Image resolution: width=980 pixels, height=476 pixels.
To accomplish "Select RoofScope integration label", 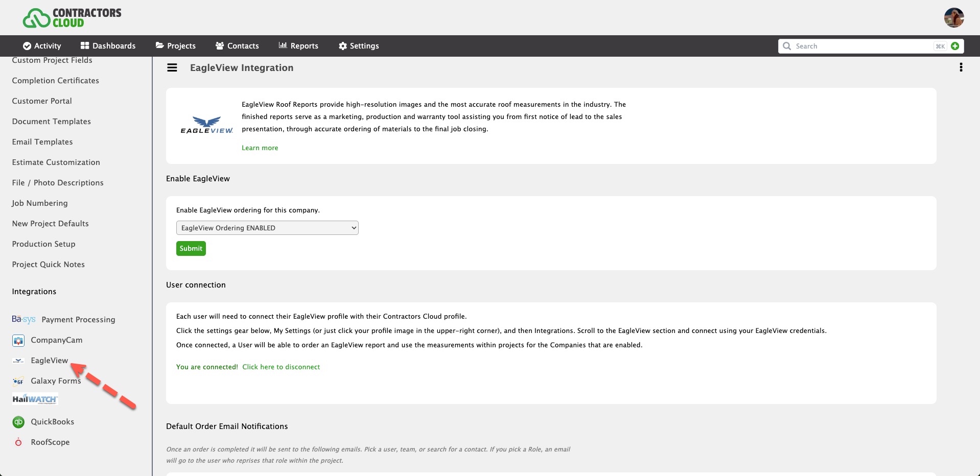I will point(50,442).
